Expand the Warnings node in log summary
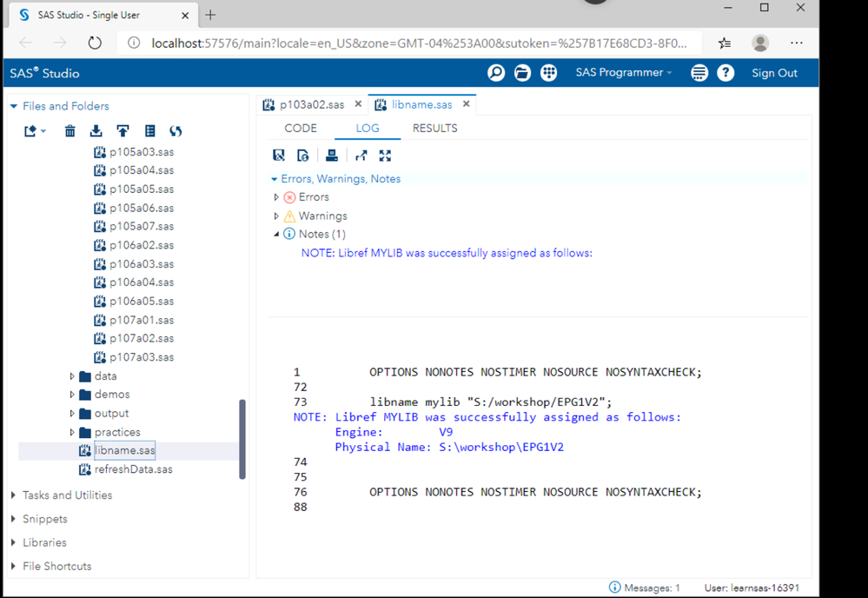 pyautogui.click(x=276, y=216)
